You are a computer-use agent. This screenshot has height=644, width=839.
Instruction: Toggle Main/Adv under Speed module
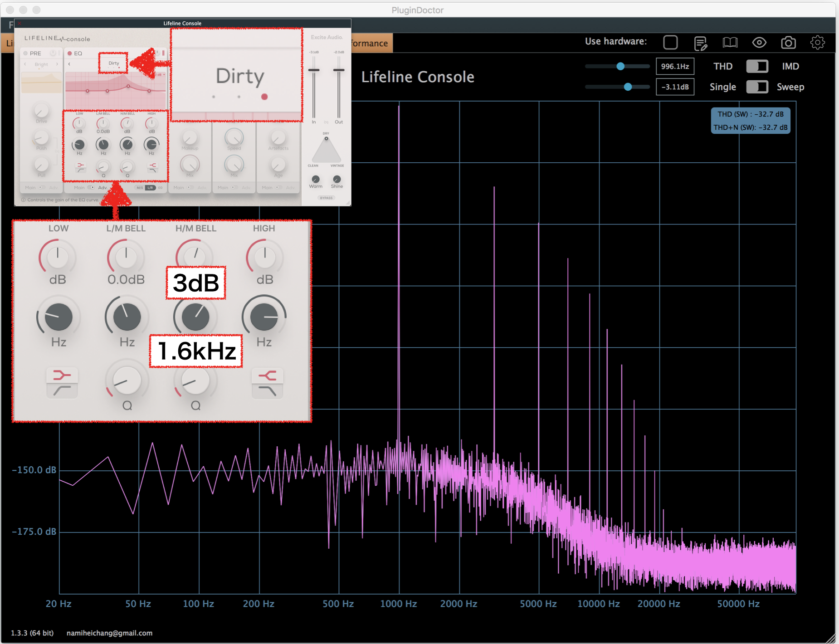tap(234, 187)
